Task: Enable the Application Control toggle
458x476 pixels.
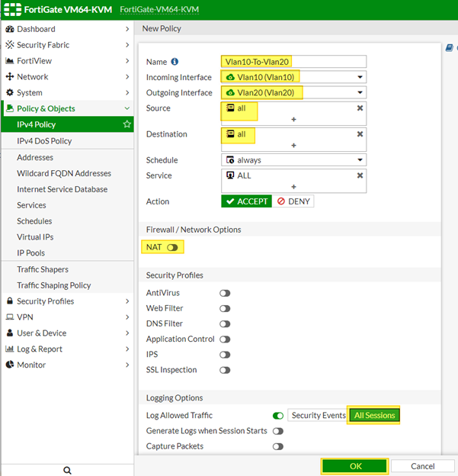Action: click(x=225, y=339)
